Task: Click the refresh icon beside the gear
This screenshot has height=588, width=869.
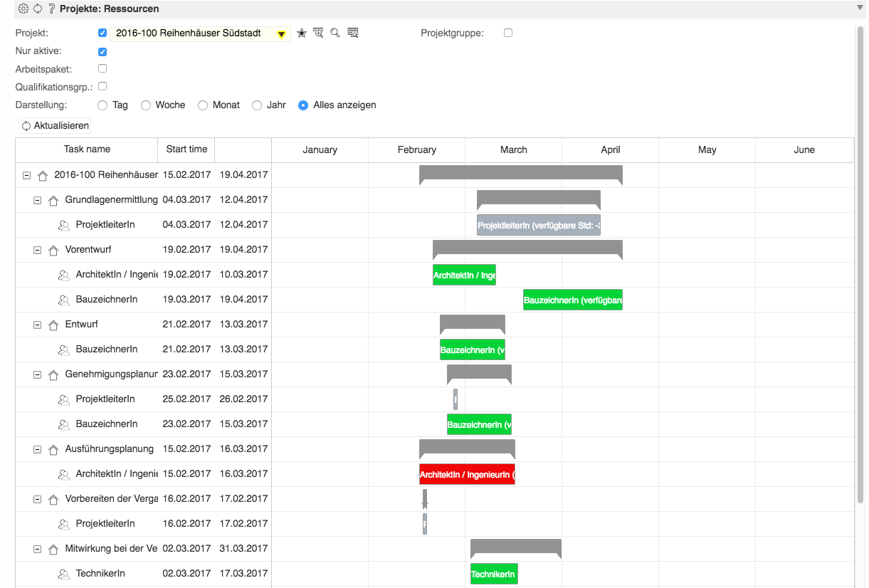Action: [x=38, y=9]
